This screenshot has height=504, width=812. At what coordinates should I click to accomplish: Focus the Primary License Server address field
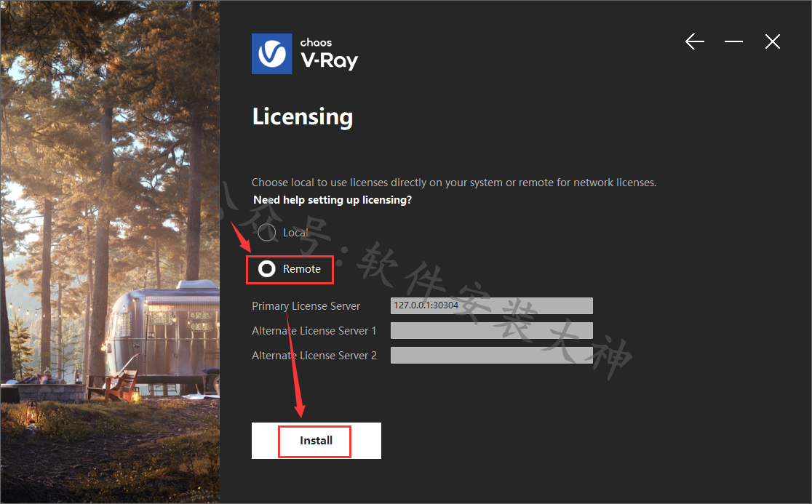(491, 305)
